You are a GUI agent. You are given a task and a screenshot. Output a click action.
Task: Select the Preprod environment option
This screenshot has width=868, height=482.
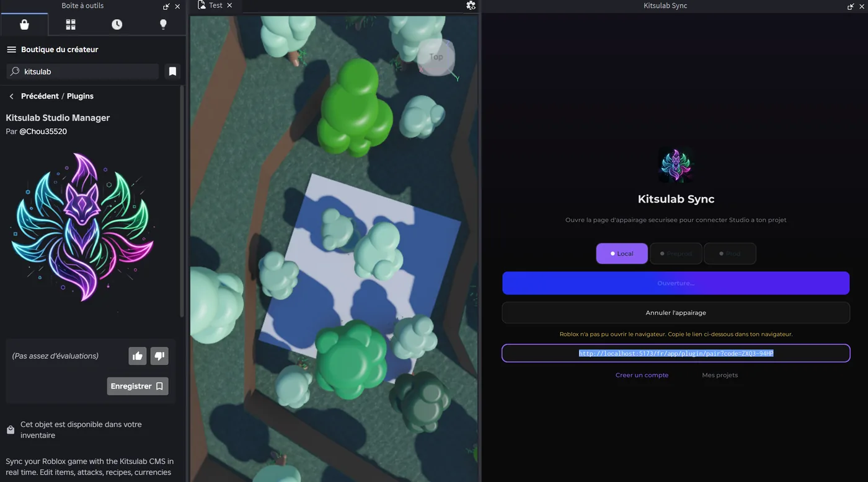(676, 253)
